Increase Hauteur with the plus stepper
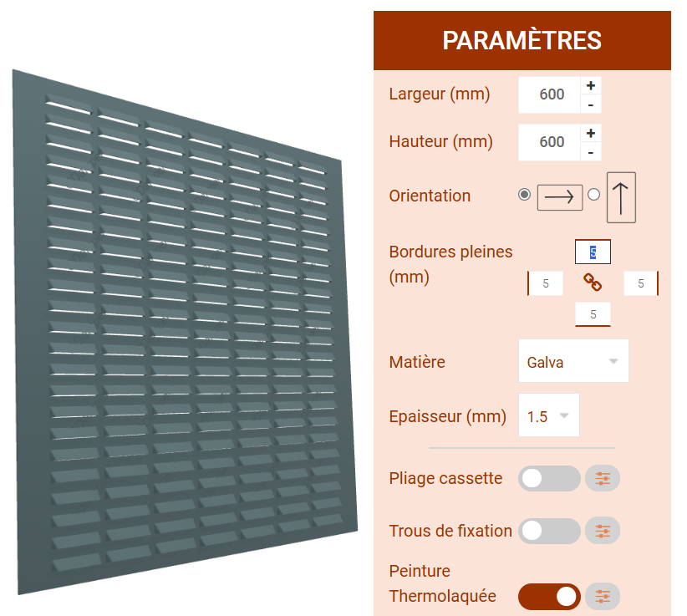 tap(591, 132)
